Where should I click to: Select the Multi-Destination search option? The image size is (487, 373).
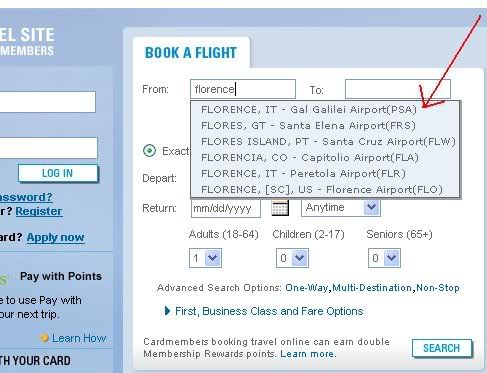tap(372, 287)
